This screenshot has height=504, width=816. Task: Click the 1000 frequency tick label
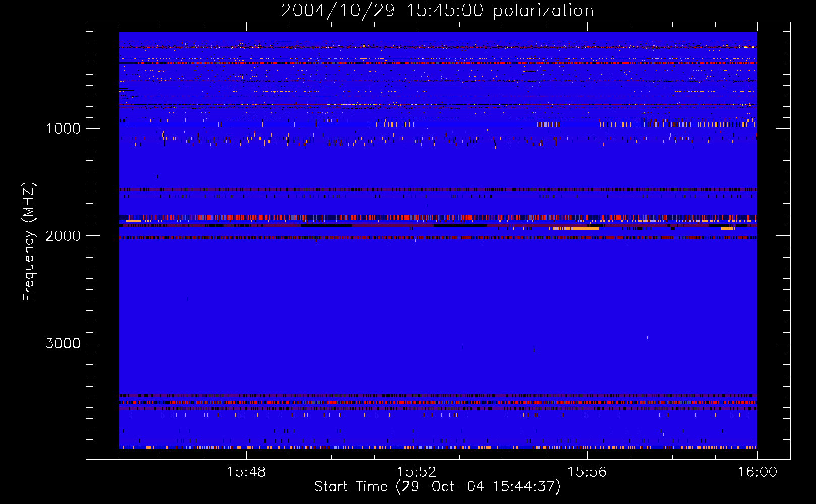[x=63, y=129]
